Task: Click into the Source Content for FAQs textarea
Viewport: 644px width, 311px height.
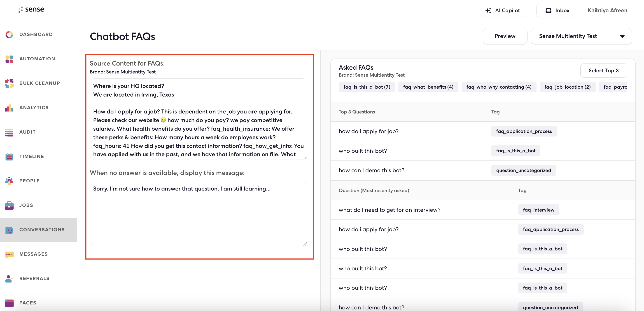Action: pos(198,119)
